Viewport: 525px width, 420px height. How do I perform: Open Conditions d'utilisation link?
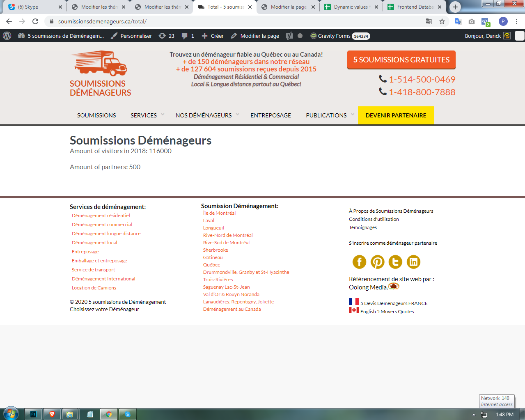click(374, 219)
